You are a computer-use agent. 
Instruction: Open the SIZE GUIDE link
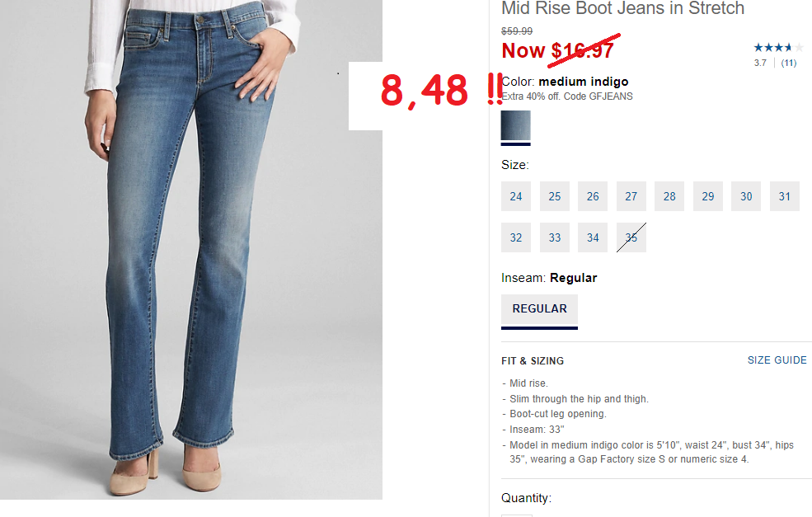[777, 360]
